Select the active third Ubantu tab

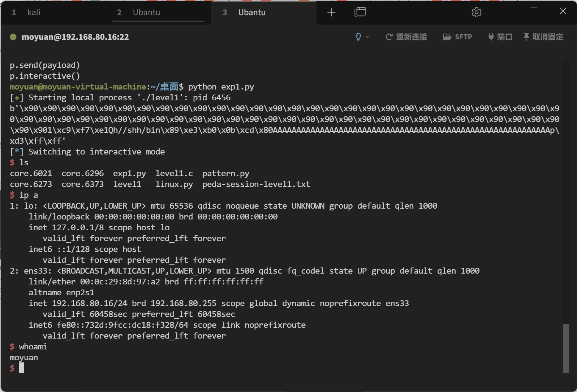tap(252, 13)
